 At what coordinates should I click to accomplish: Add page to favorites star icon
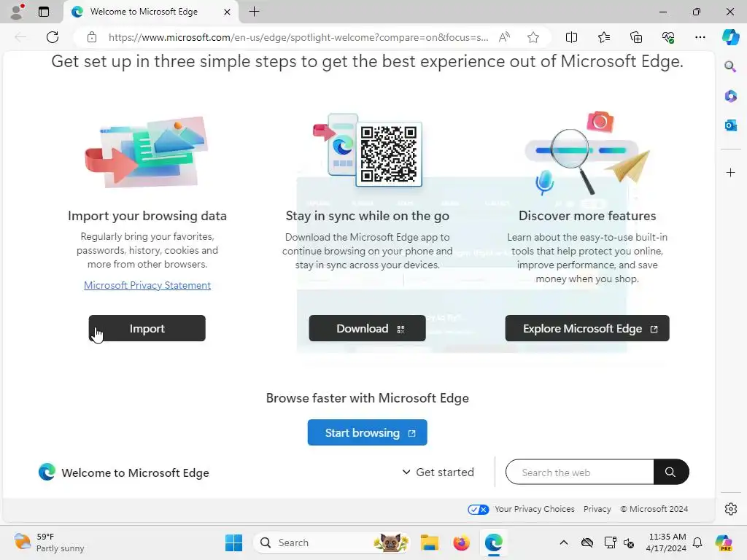pos(533,37)
